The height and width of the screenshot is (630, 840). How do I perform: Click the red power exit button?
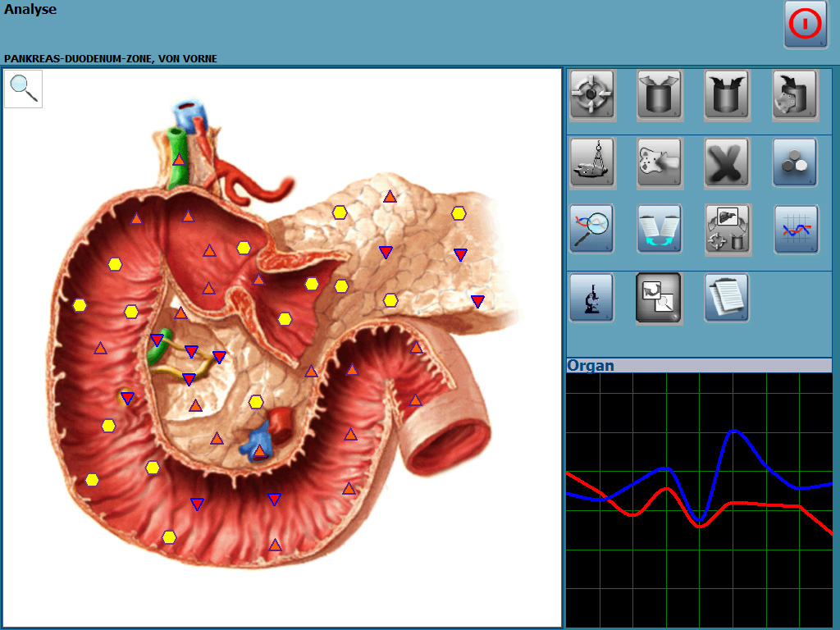point(806,25)
